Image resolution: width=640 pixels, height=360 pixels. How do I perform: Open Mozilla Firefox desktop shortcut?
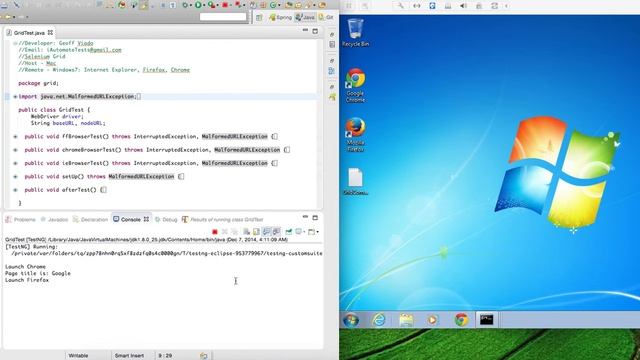356,135
